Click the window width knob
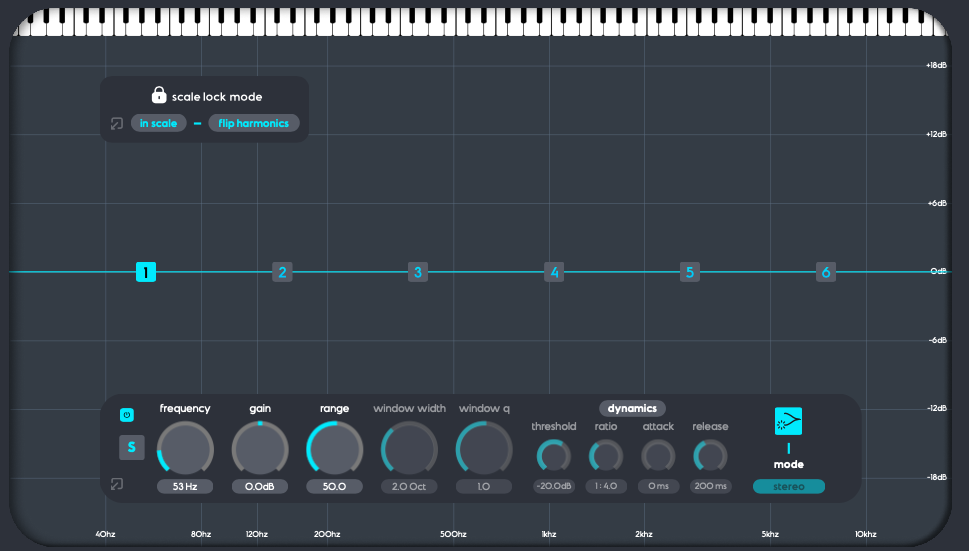Screen dimensions: 969x551 (409, 450)
